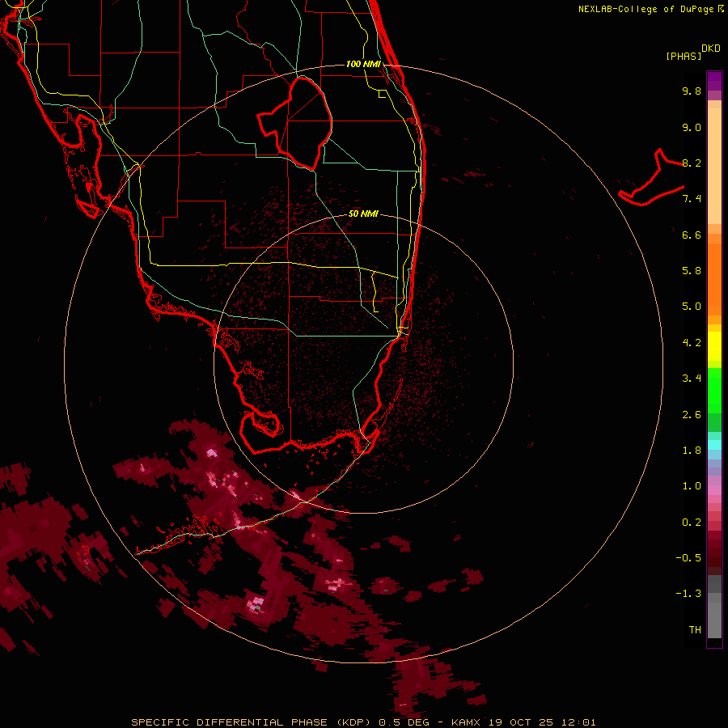Click the cyan segment of the color bar
The width and height of the screenshot is (728, 728).
tap(714, 445)
